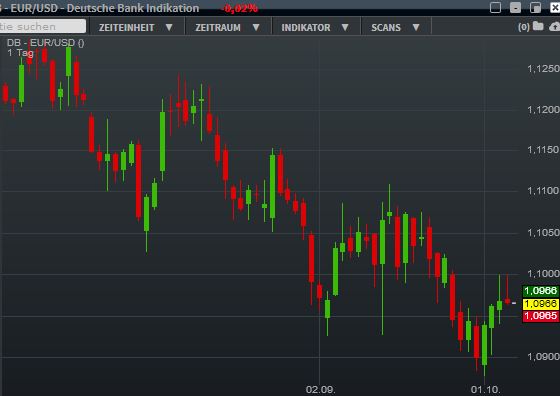Click the (0) counter in toolbar
560x396 pixels.
[524, 27]
